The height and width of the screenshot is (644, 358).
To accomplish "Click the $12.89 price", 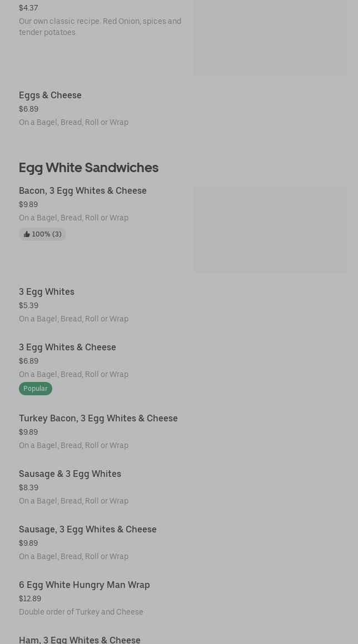I will tap(30, 598).
